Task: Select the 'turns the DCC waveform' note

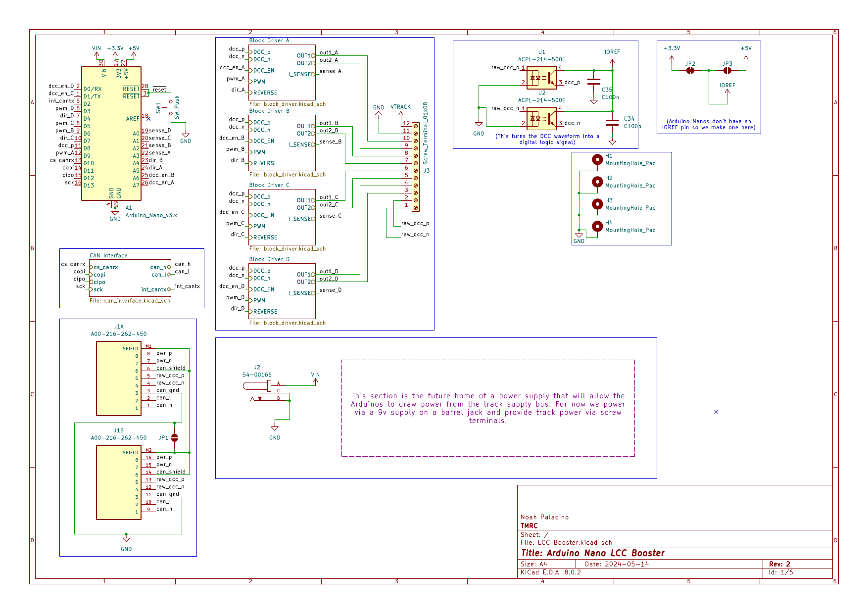Action: pyautogui.click(x=547, y=139)
